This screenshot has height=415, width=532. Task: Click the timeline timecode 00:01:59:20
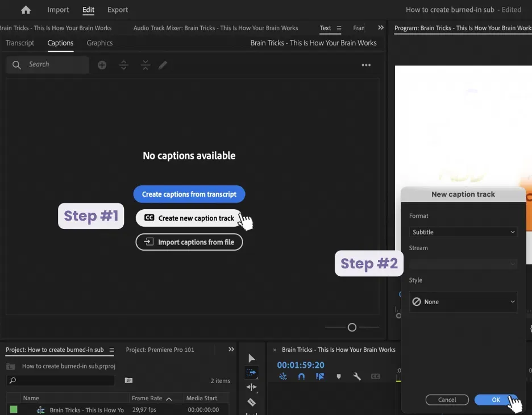point(301,365)
